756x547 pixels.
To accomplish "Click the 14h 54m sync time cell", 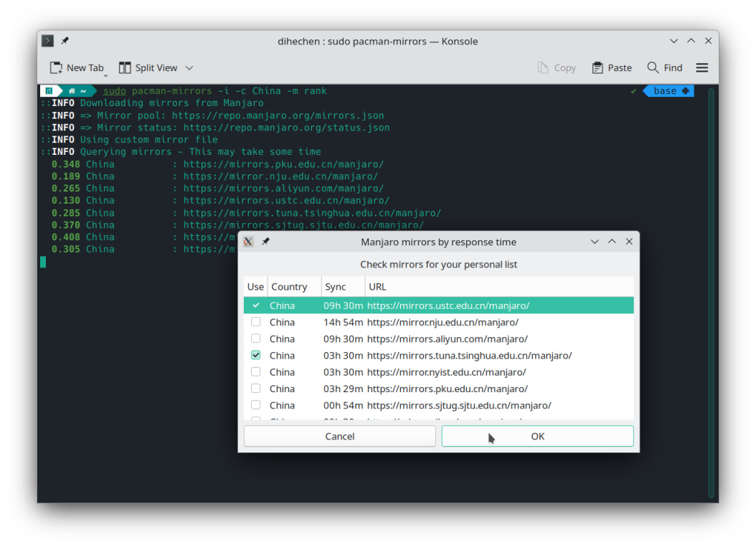I will 343,322.
